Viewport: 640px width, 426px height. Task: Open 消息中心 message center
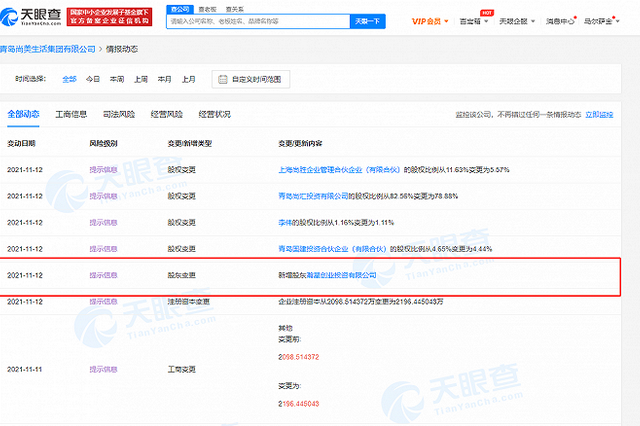tap(560, 21)
